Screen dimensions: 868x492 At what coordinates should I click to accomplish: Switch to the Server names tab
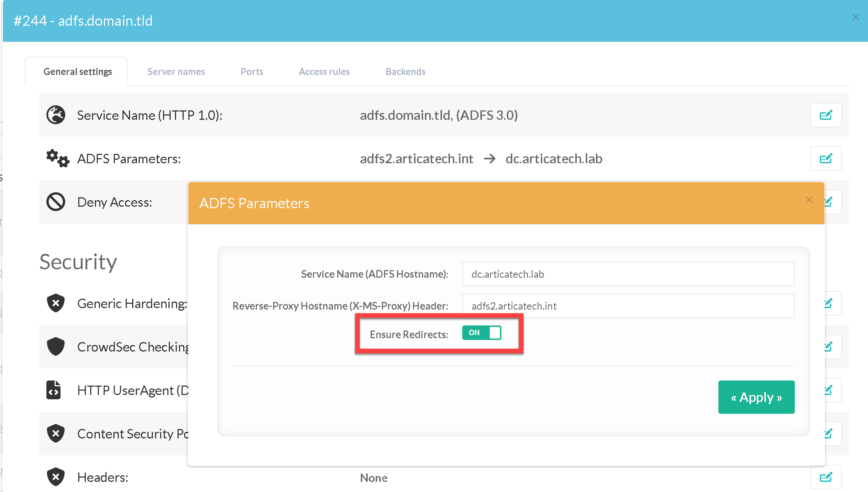coord(176,72)
